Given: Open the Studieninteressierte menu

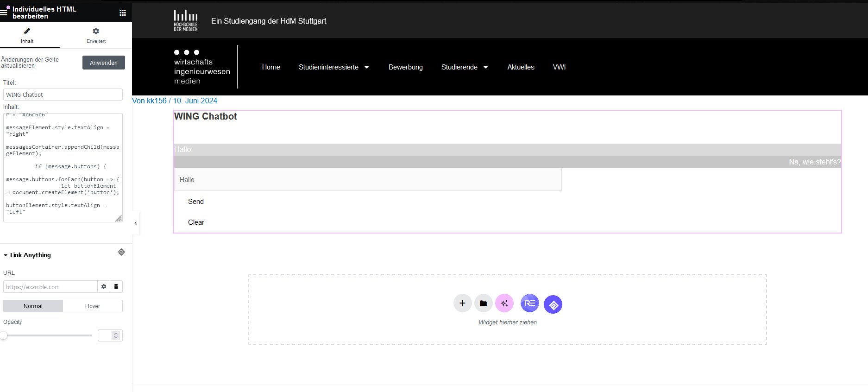Looking at the screenshot, I should click(x=328, y=67).
